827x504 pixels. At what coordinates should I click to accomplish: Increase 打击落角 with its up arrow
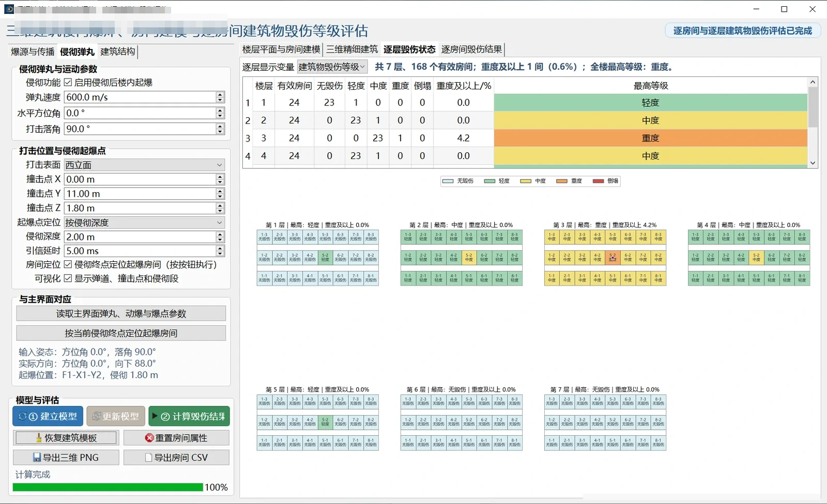pos(220,126)
